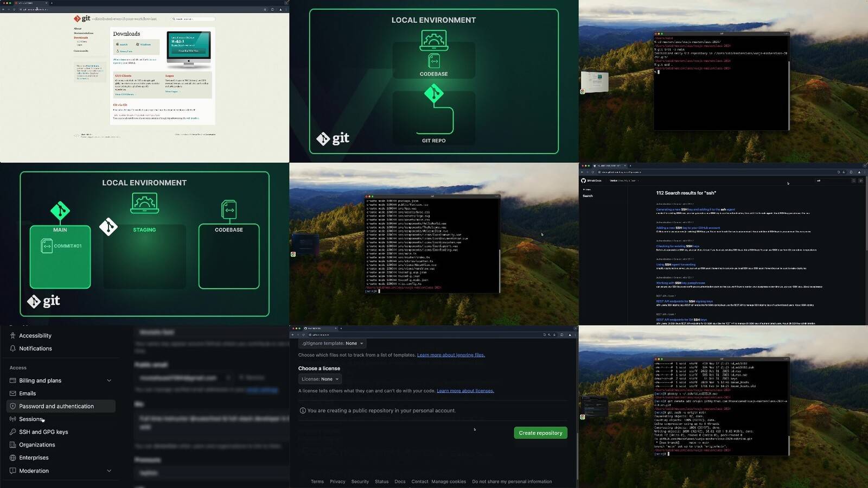The height and width of the screenshot is (488, 868).
Task: Click the Download for Mac button on monitor
Action: [x=189, y=51]
